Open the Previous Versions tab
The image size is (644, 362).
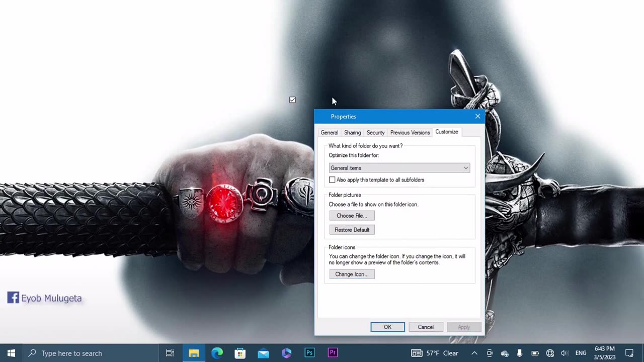coord(410,133)
